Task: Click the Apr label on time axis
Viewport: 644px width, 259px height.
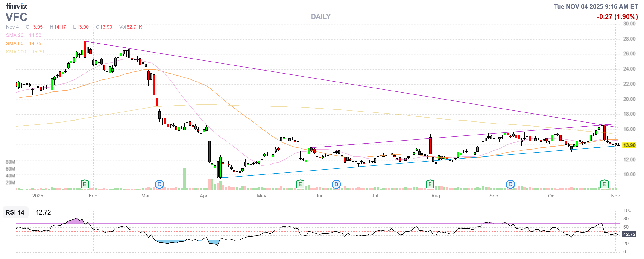Action: (x=204, y=196)
